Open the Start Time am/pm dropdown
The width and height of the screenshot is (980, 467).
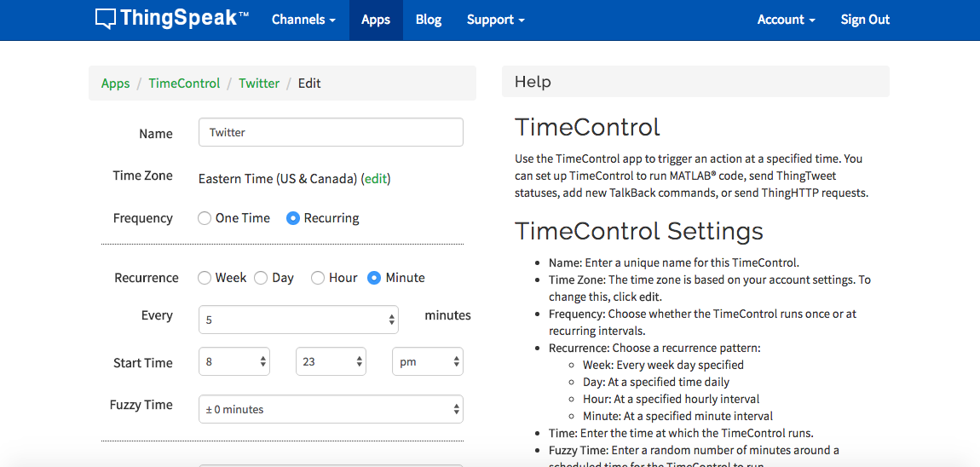428,361
